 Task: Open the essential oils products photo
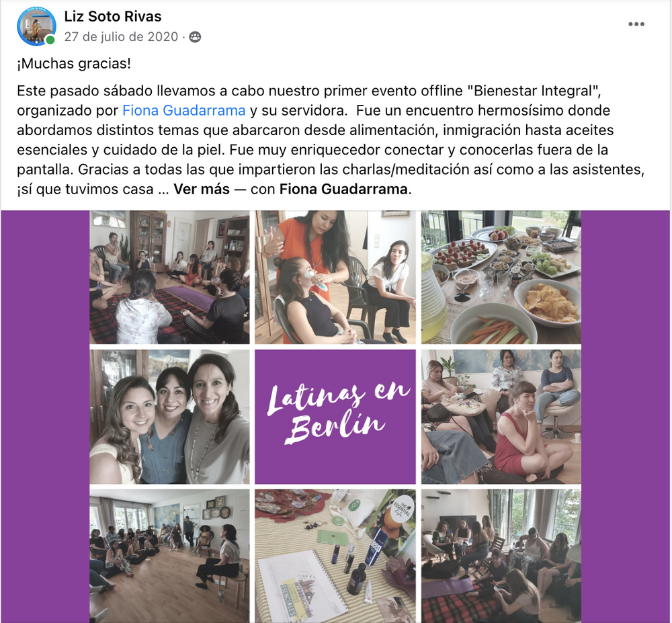pos(335,556)
